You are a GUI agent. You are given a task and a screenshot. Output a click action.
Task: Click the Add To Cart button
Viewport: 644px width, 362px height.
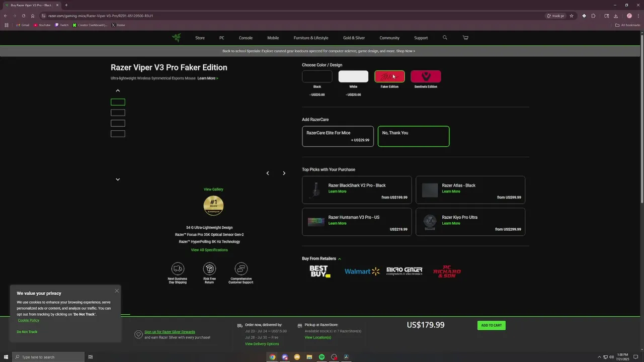(491, 325)
